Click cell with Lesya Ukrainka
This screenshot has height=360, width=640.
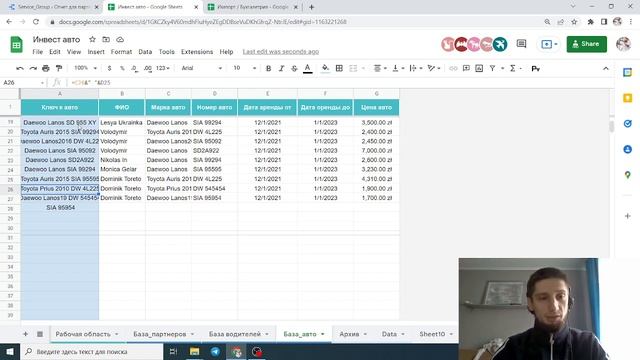[x=122, y=122]
